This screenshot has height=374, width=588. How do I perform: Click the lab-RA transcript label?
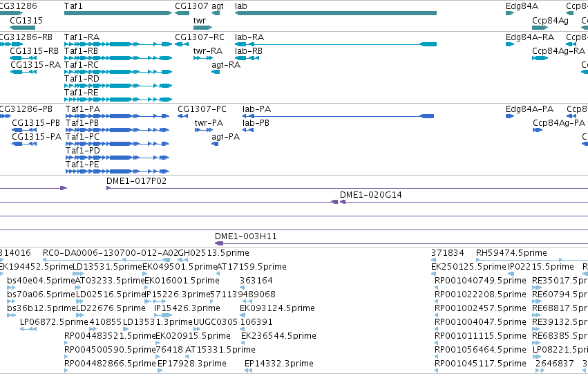click(249, 37)
